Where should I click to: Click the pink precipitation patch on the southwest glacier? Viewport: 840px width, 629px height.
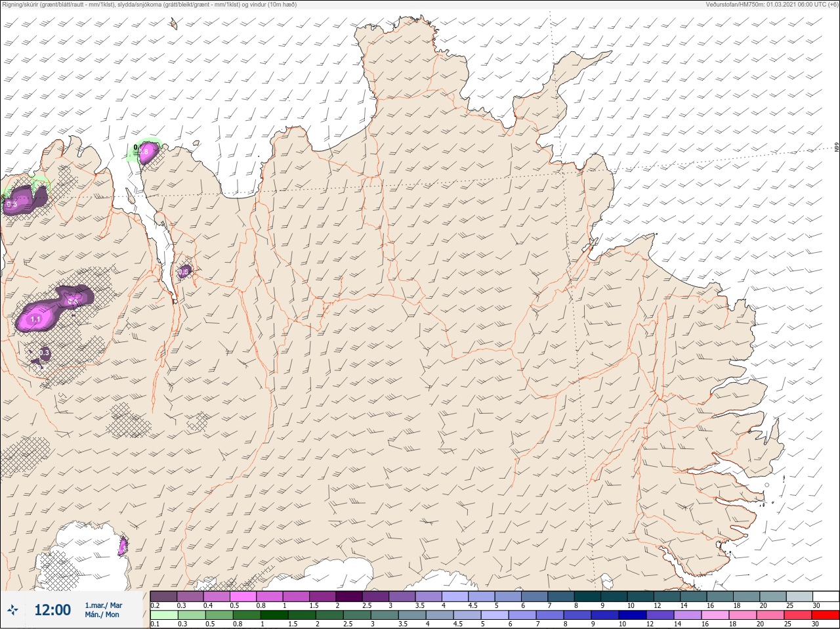123,546
